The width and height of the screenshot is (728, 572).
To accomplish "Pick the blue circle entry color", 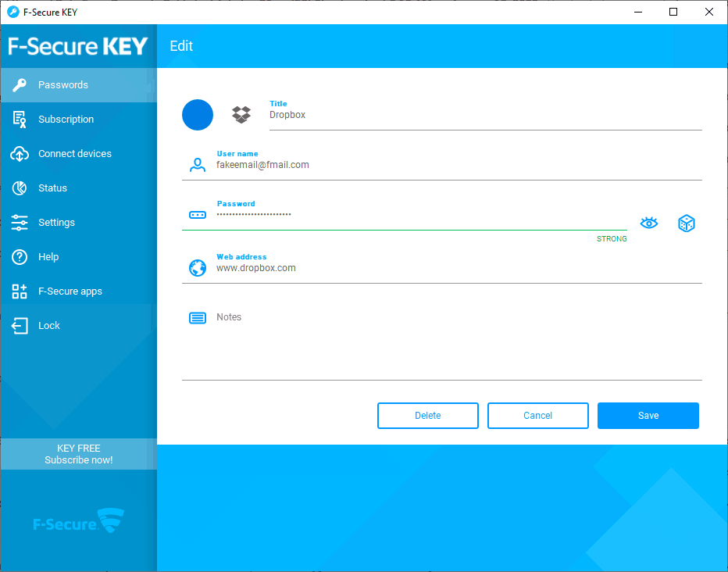I will click(198, 115).
